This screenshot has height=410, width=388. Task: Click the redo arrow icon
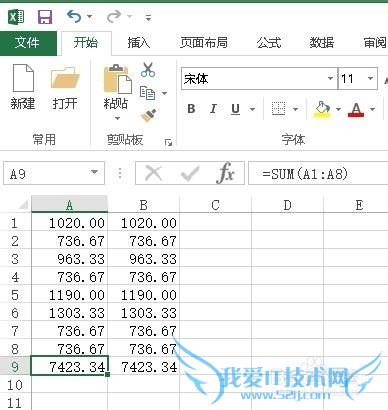coord(114,16)
